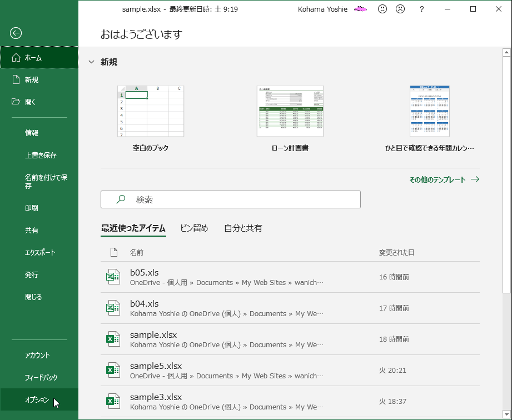The image size is (512, 420).
Task: Choose the annual calendar template thumbnail
Action: (x=429, y=111)
